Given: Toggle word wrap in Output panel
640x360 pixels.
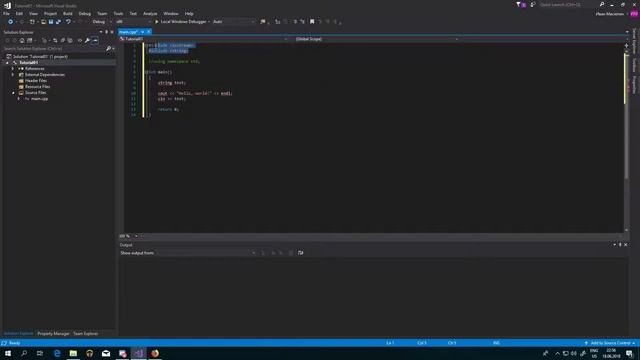Looking at the screenshot, I should click(x=301, y=253).
